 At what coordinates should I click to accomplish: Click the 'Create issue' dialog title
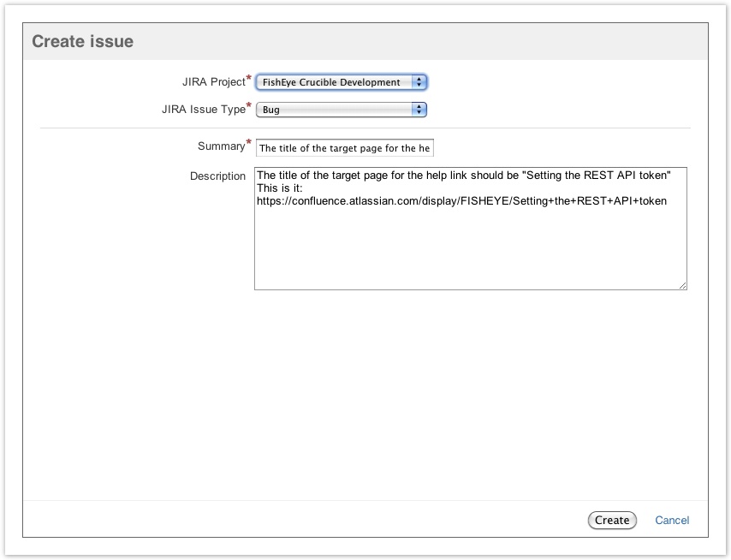coord(82,41)
